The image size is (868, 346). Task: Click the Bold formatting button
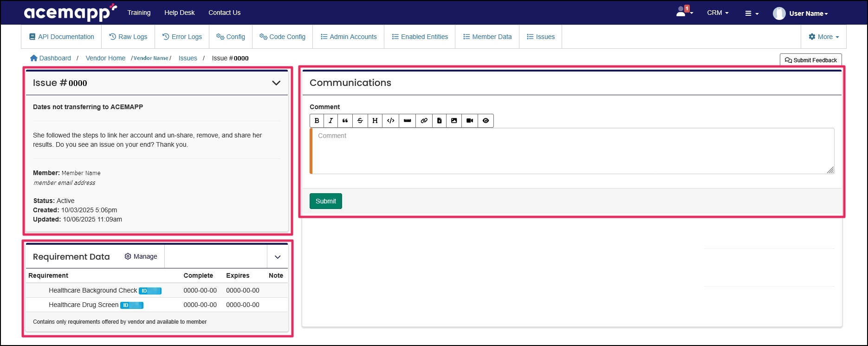pos(317,121)
